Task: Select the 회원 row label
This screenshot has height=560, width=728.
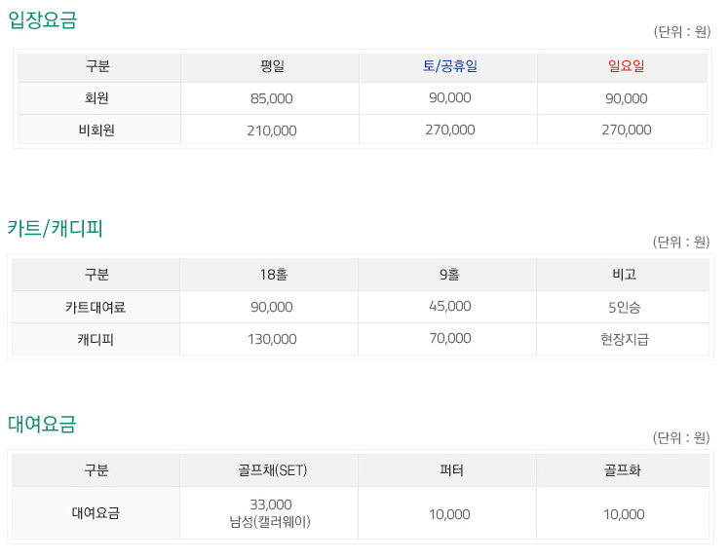Action: coord(96,98)
